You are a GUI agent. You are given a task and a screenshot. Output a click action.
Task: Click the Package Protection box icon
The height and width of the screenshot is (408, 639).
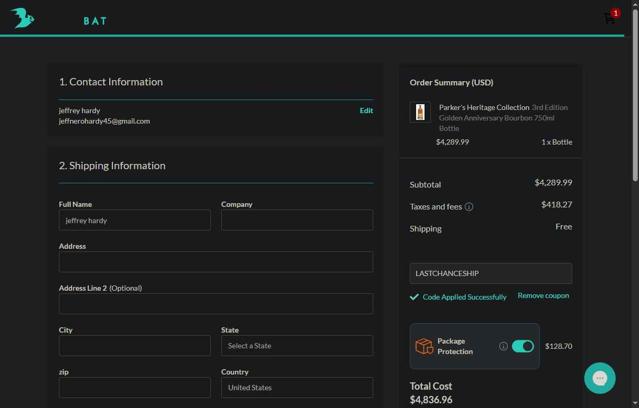pos(424,346)
